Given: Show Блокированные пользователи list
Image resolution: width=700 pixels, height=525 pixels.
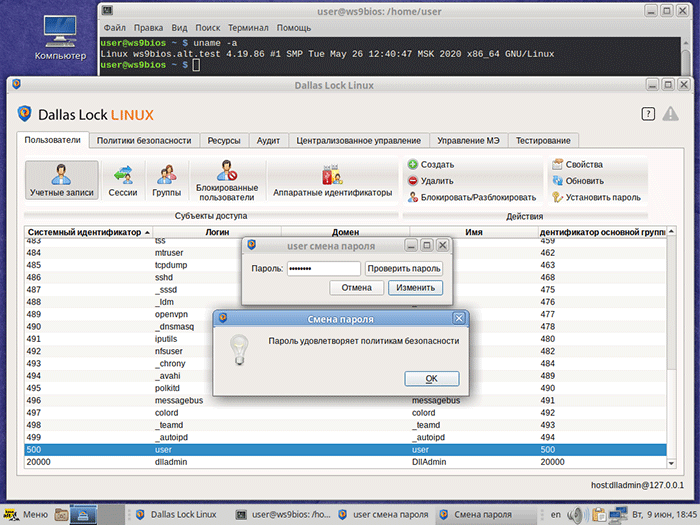Looking at the screenshot, I should click(227, 180).
